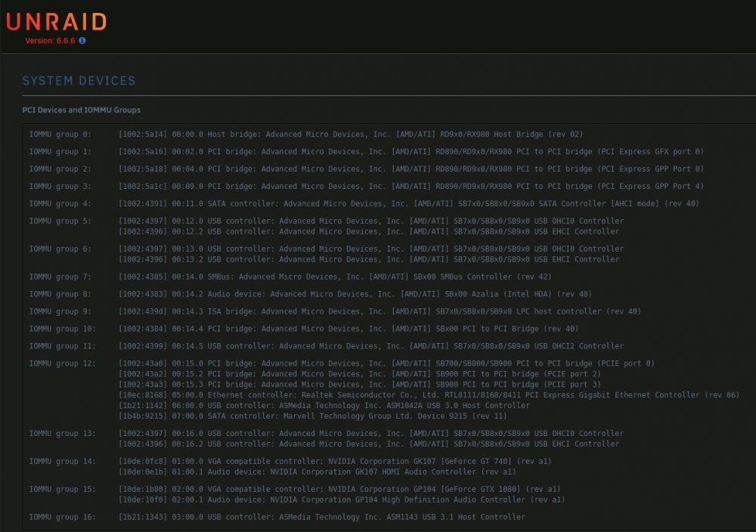The height and width of the screenshot is (532, 756).
Task: Select the PCIE port 3 bridge line
Action: (x=360, y=385)
